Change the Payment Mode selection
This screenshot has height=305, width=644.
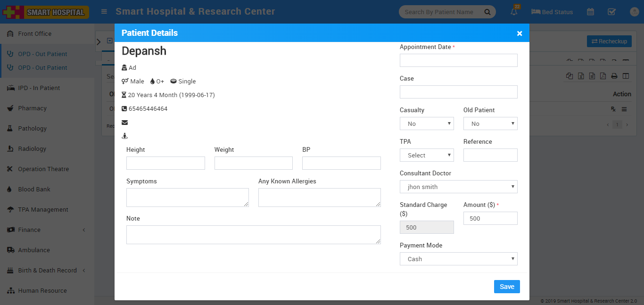458,259
